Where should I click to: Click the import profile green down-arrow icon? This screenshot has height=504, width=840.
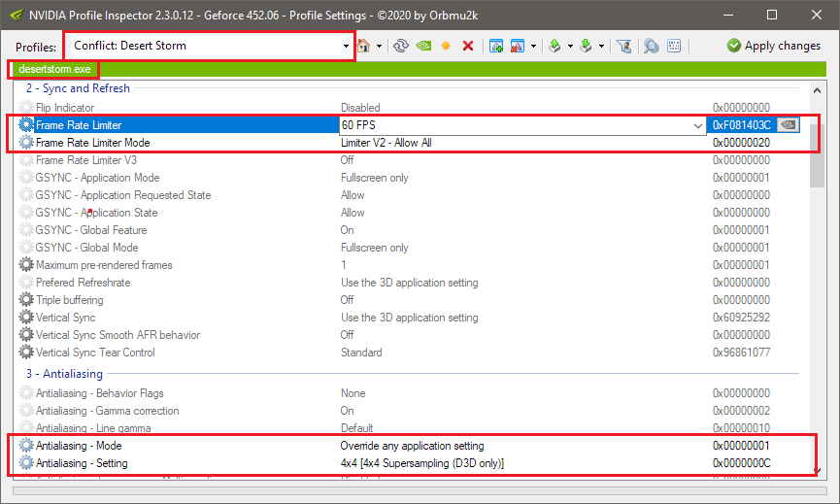pyautogui.click(x=587, y=46)
